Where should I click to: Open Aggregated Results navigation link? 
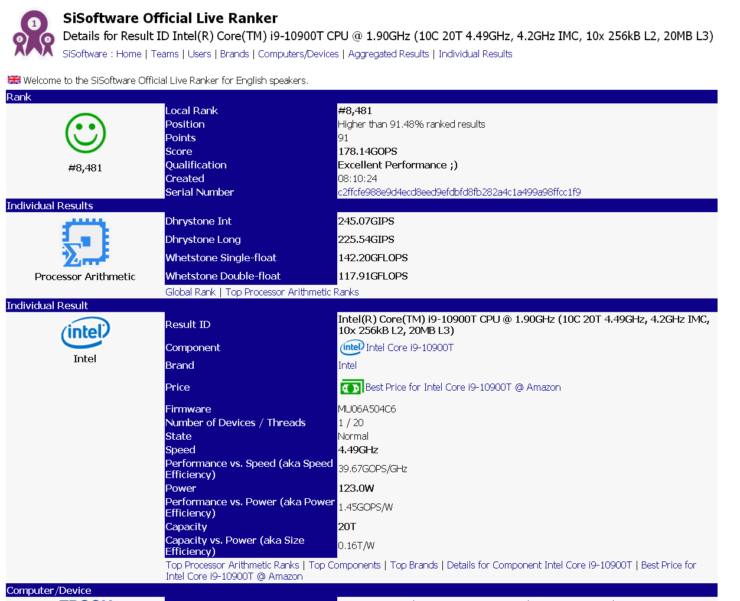388,54
